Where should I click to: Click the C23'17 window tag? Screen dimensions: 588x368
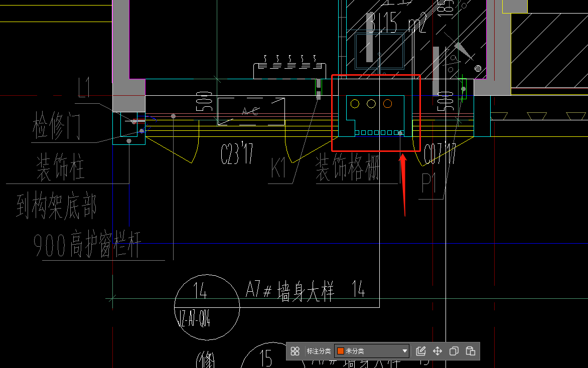[237, 153]
